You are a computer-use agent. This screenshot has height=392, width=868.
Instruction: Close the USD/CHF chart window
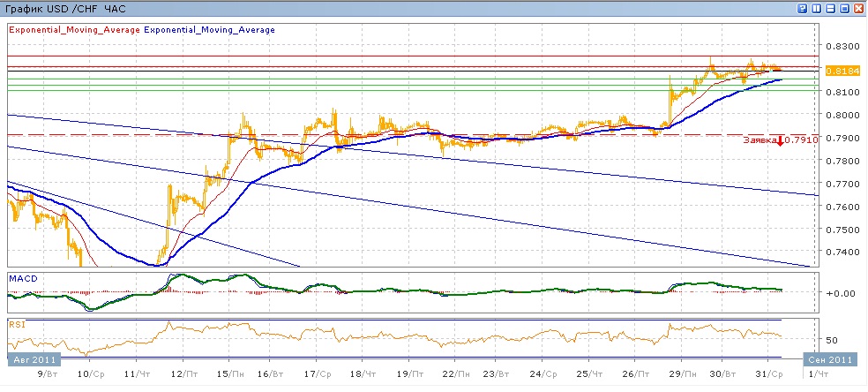[x=858, y=7]
